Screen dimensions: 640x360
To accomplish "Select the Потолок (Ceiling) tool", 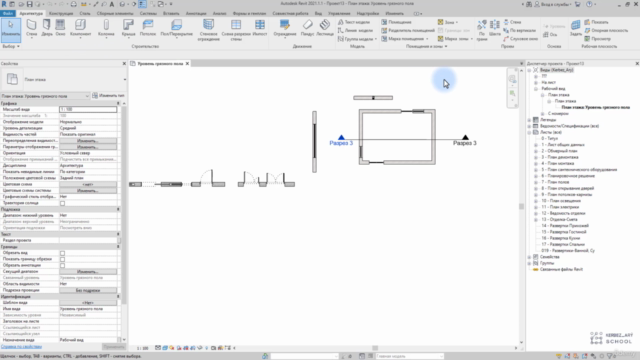I will (x=148, y=28).
